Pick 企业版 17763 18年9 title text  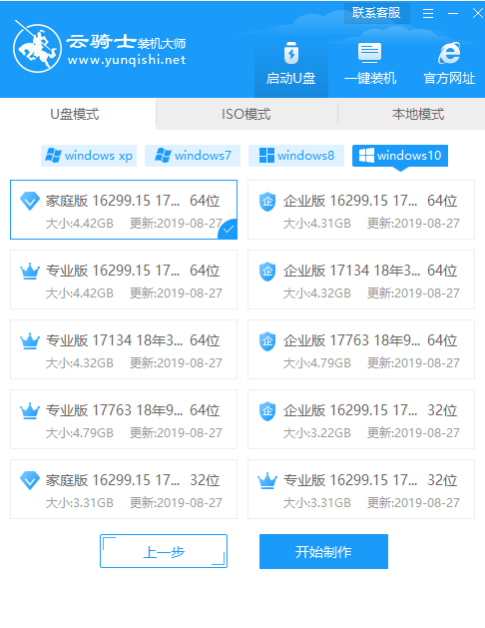[370, 341]
